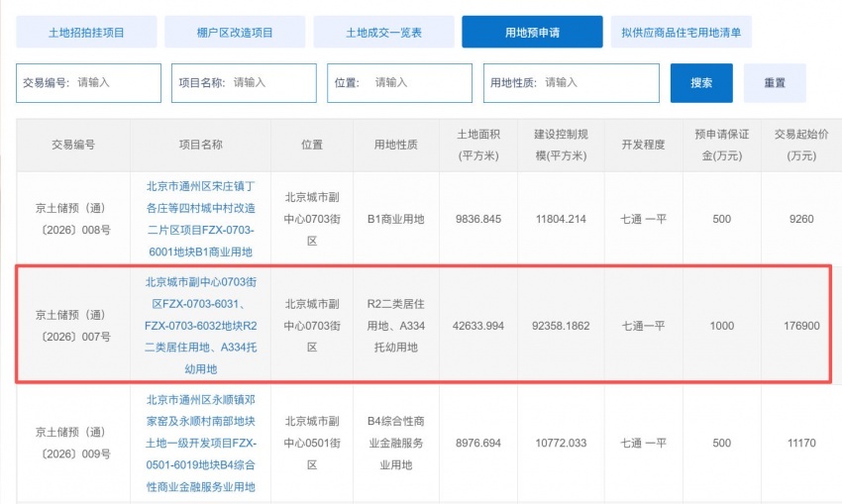Click starting price value 176900
Viewport: 842px width, 504px height.
tap(801, 325)
